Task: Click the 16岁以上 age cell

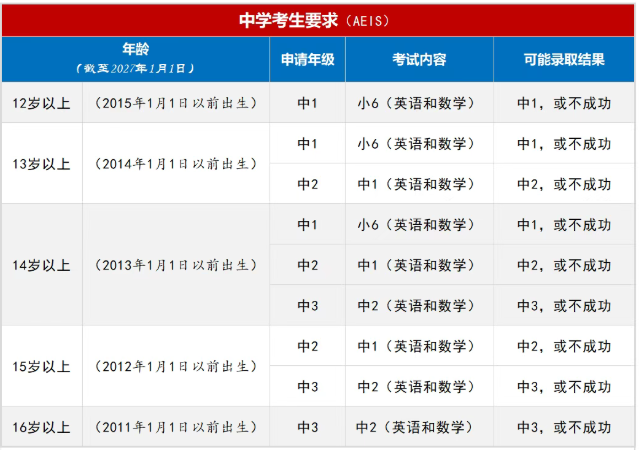Action: coord(41,427)
